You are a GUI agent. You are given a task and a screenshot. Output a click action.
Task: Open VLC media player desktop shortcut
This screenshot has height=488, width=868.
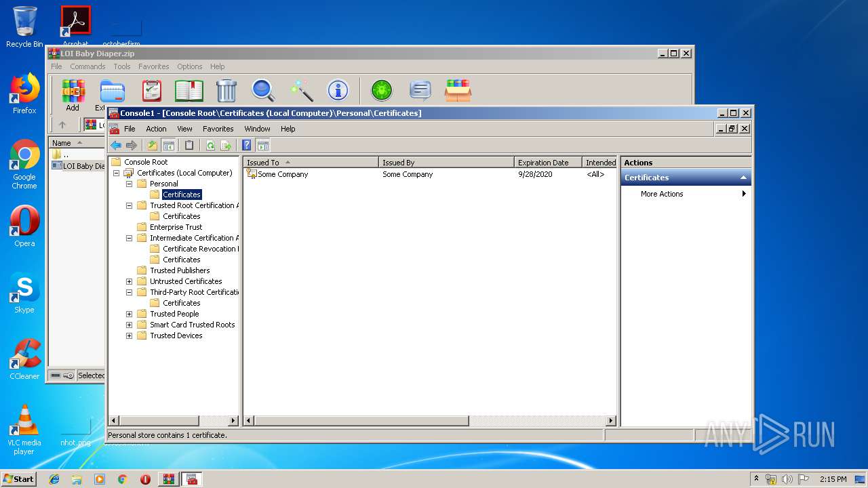point(24,430)
